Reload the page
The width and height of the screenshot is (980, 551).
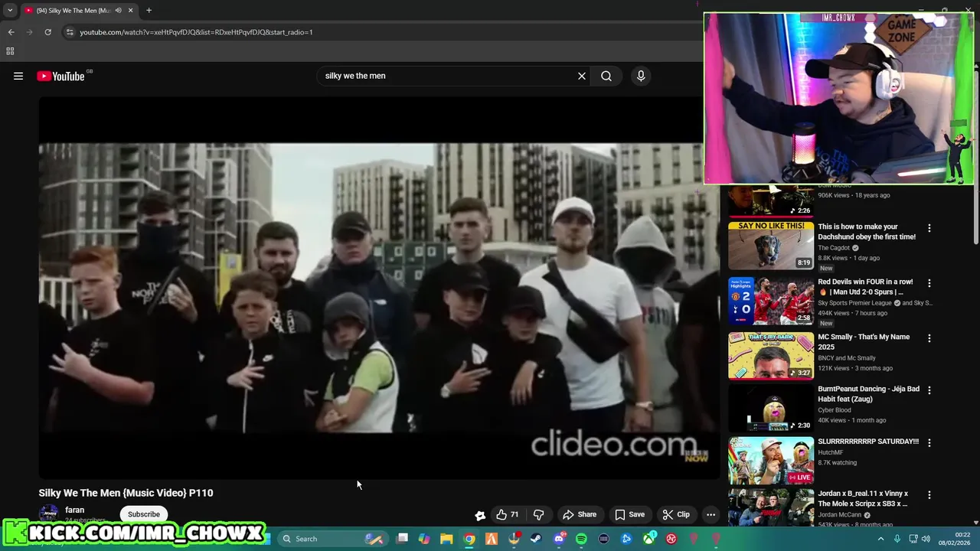coord(47,32)
